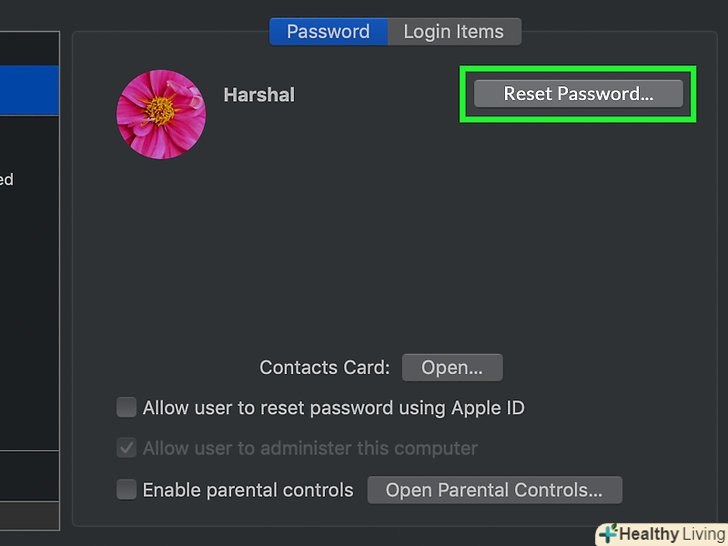The image size is (728, 546).
Task: Enable Allow user to reset password using Apple ID
Action: [127, 408]
